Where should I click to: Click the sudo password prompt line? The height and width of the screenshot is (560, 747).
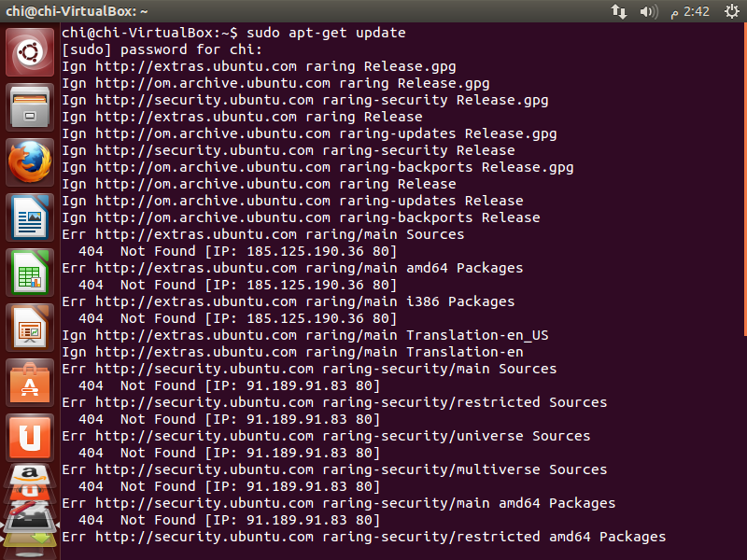162,49
